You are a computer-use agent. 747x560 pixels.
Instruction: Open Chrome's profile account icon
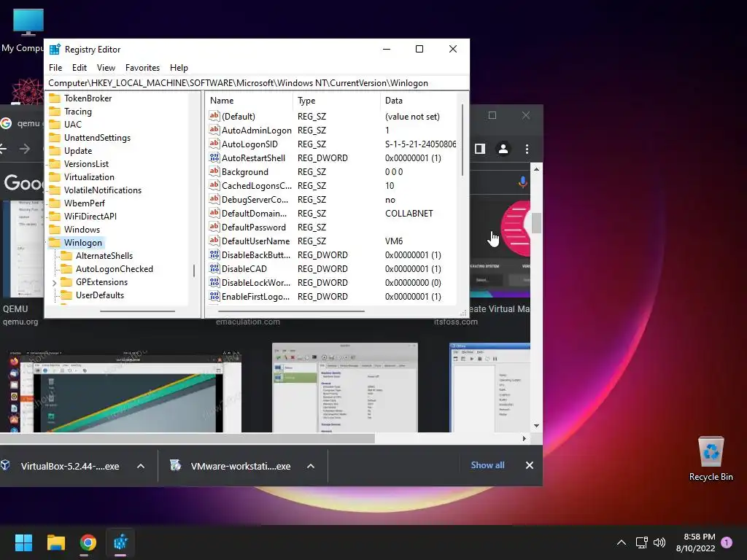click(503, 149)
